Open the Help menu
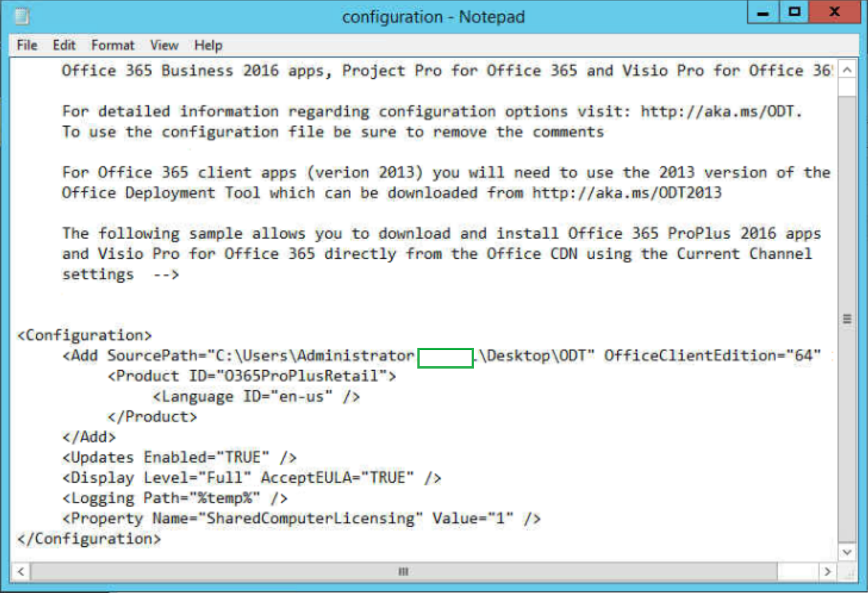868x593 pixels. [x=208, y=45]
